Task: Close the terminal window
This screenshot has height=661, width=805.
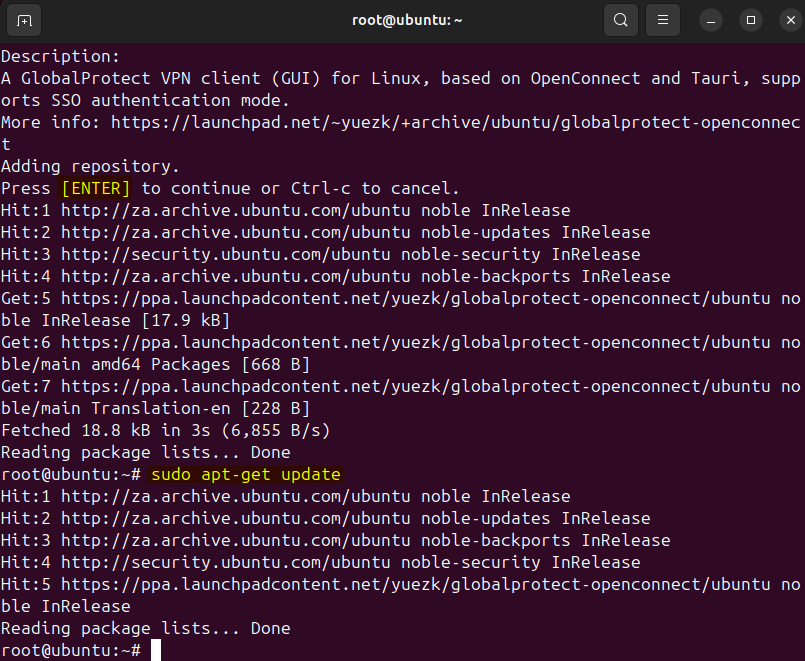Action: coord(787,20)
